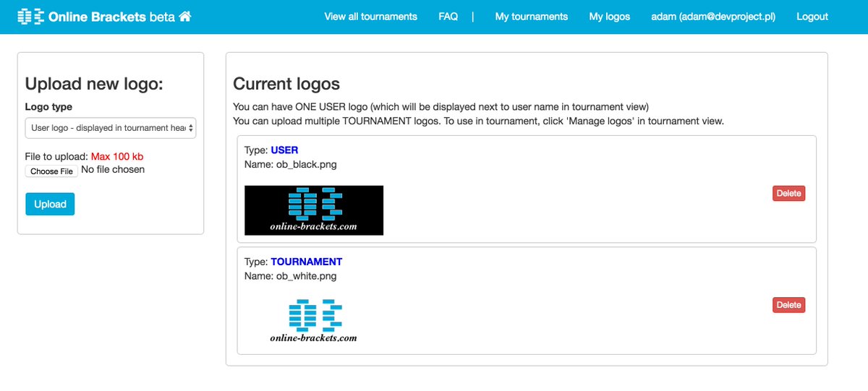Image resolution: width=868 pixels, height=391 pixels.
Task: Click the blue 'TOURNAMENT' type label
Action: tap(307, 262)
